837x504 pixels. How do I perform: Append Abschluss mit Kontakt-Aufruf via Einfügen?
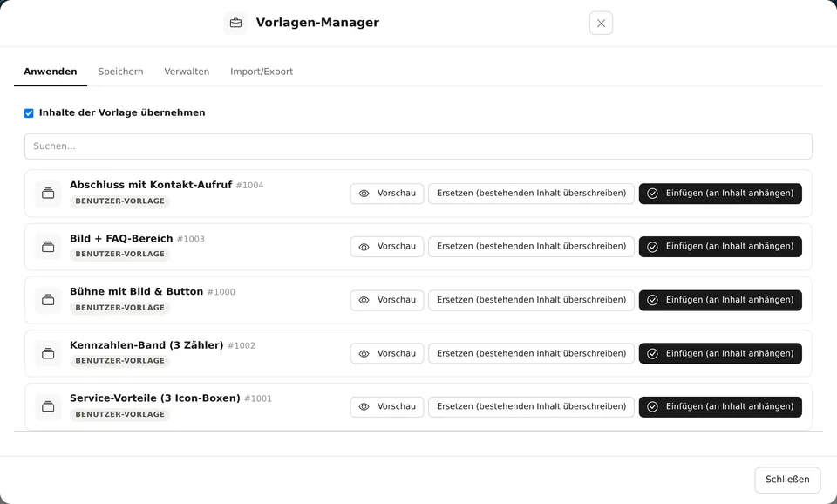click(720, 194)
